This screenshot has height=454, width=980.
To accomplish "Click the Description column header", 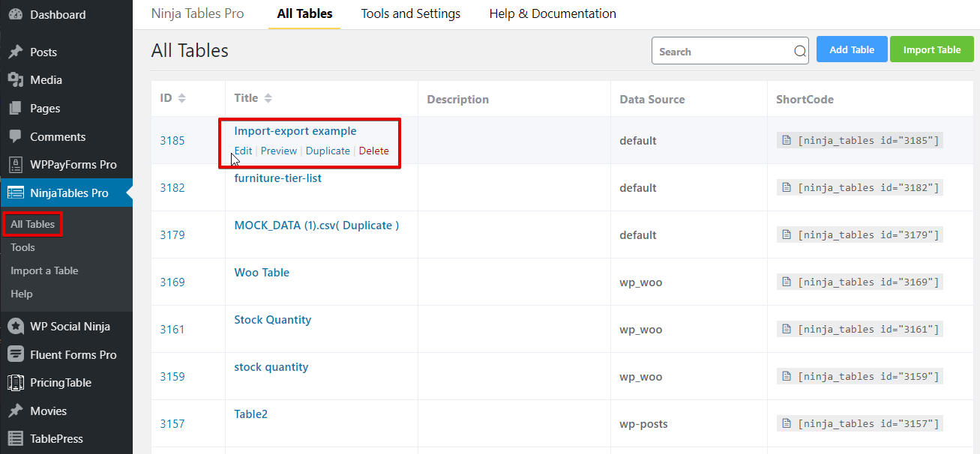I will click(x=457, y=99).
